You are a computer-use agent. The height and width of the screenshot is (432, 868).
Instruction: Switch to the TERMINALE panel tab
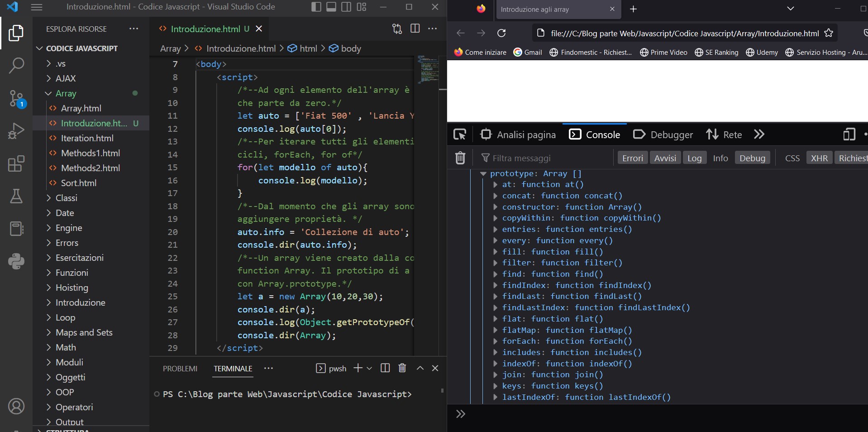233,369
